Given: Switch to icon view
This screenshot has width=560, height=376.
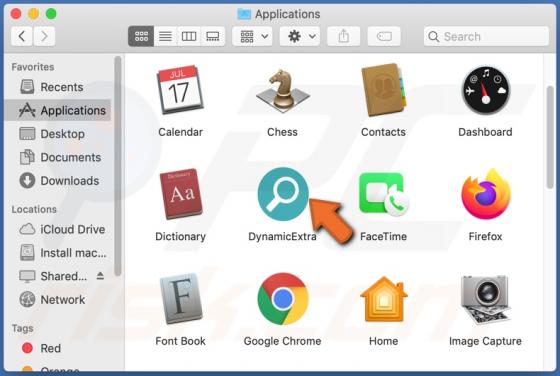Looking at the screenshot, I should click(x=141, y=36).
